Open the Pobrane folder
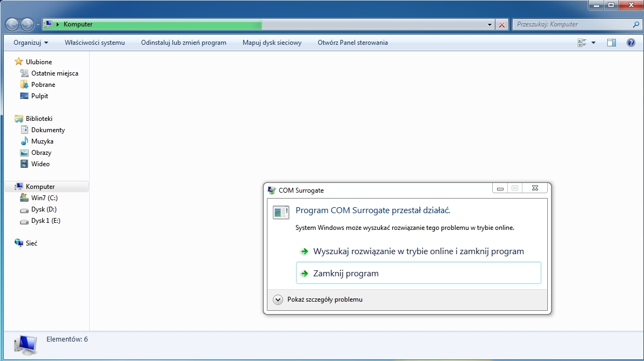This screenshot has height=361, width=644. tap(43, 85)
